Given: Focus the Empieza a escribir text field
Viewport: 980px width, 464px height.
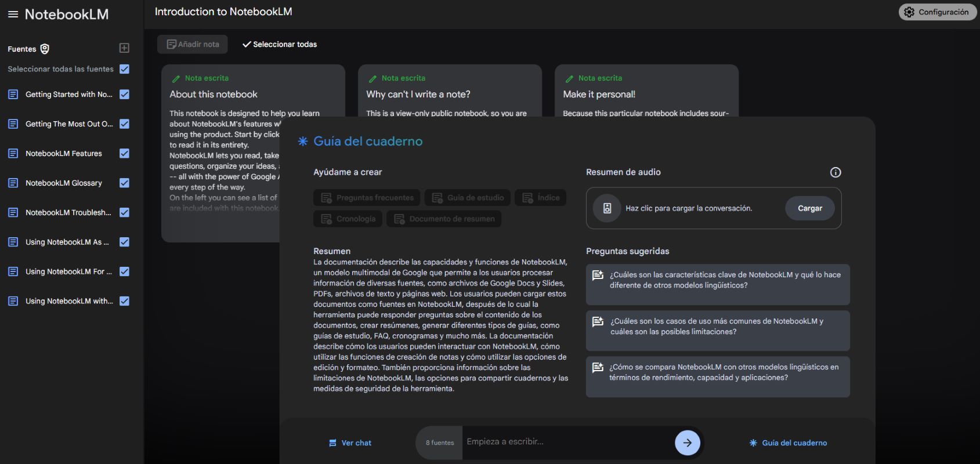Looking at the screenshot, I should click(567, 442).
